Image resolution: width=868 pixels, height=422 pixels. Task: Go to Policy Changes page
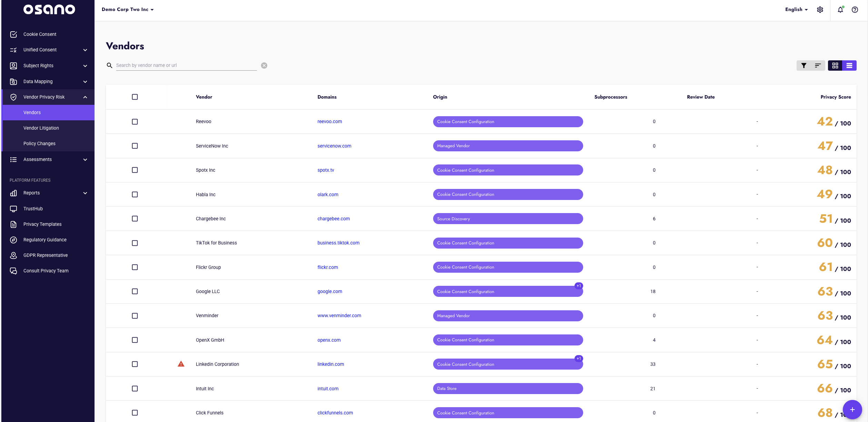(39, 143)
